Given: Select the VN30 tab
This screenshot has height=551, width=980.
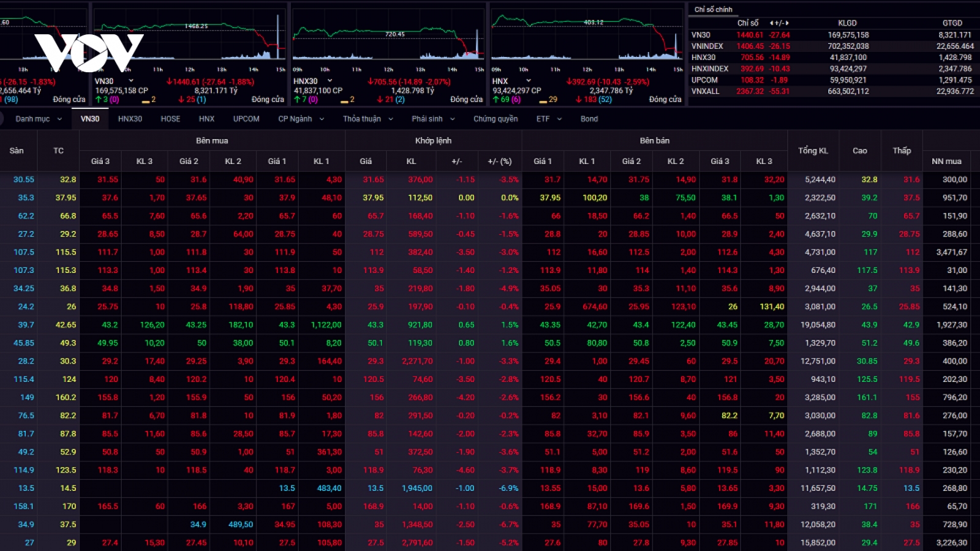Looking at the screenshot, I should click(90, 119).
